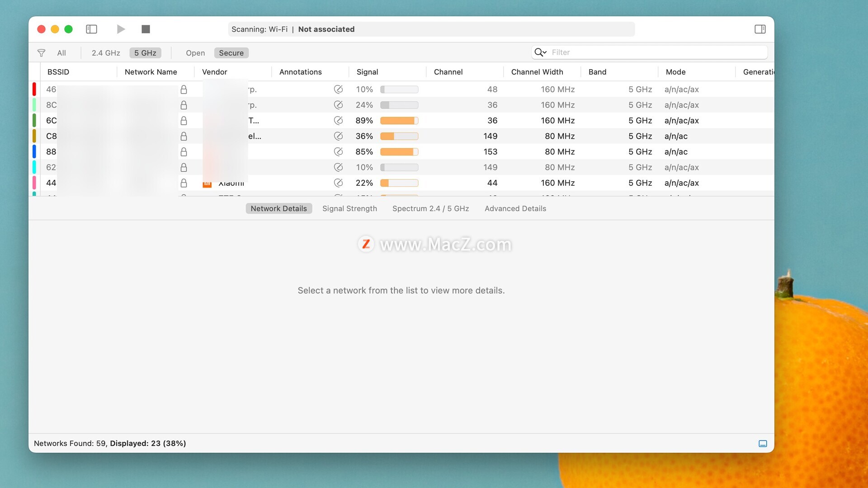This screenshot has width=868, height=488.
Task: Switch to the Signal Strength tab
Action: pyautogui.click(x=349, y=208)
